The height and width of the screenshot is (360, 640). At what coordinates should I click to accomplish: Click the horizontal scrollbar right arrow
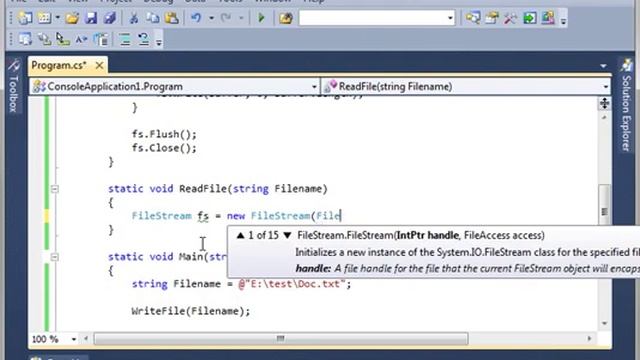(x=589, y=339)
